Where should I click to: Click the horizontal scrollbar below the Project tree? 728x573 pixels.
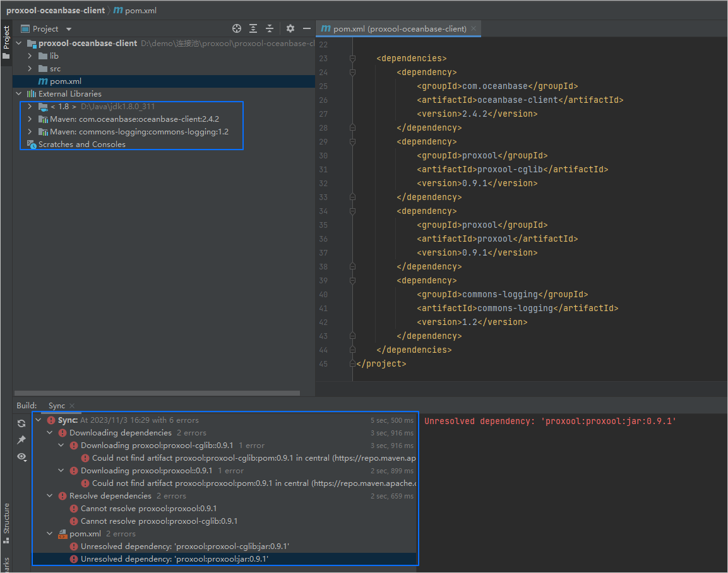tap(158, 393)
